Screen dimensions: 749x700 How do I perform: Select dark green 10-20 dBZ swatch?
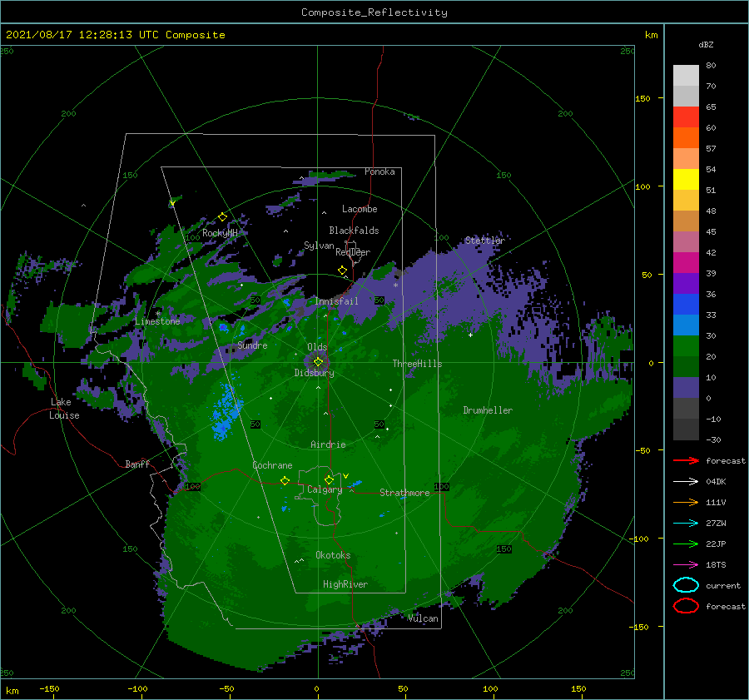tap(686, 366)
